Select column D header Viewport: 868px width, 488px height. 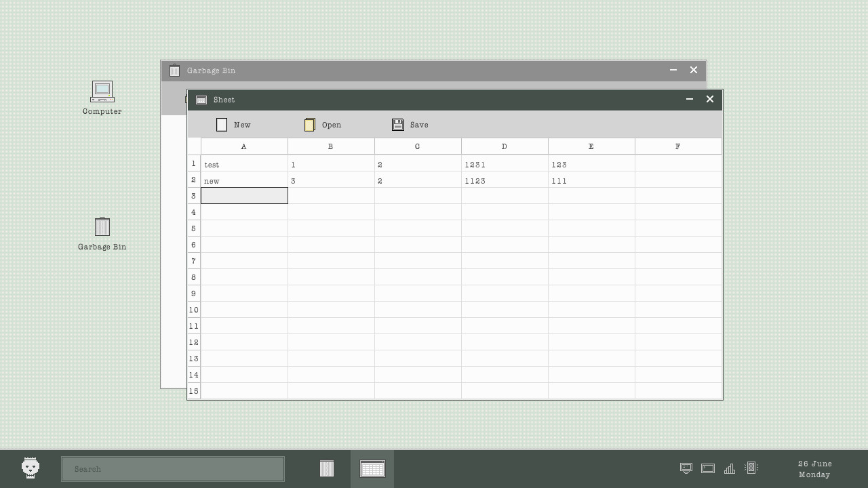point(505,146)
